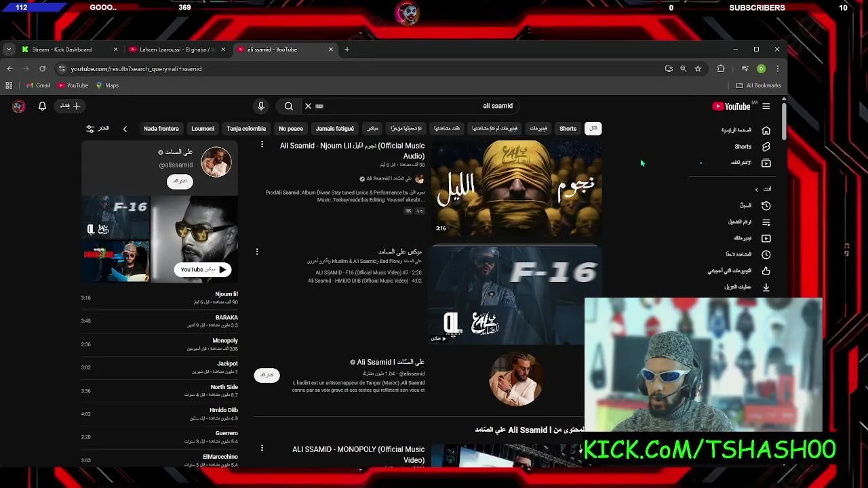This screenshot has width=868, height=488.
Task: Open options menu for Njoum Lil video
Action: pyautogui.click(x=262, y=144)
